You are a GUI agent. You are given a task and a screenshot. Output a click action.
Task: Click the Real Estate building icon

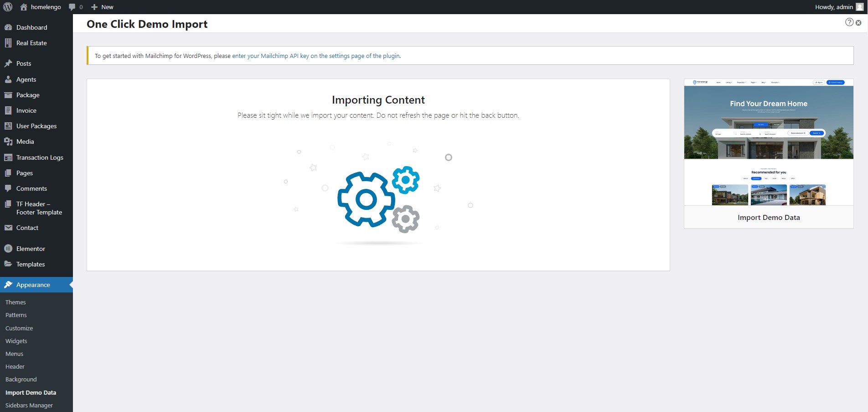point(8,43)
